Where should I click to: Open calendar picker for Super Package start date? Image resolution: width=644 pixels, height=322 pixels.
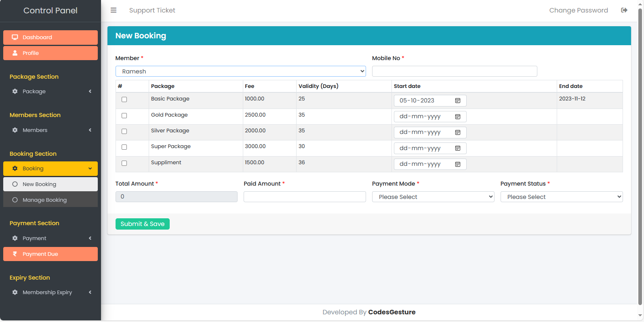pyautogui.click(x=458, y=148)
